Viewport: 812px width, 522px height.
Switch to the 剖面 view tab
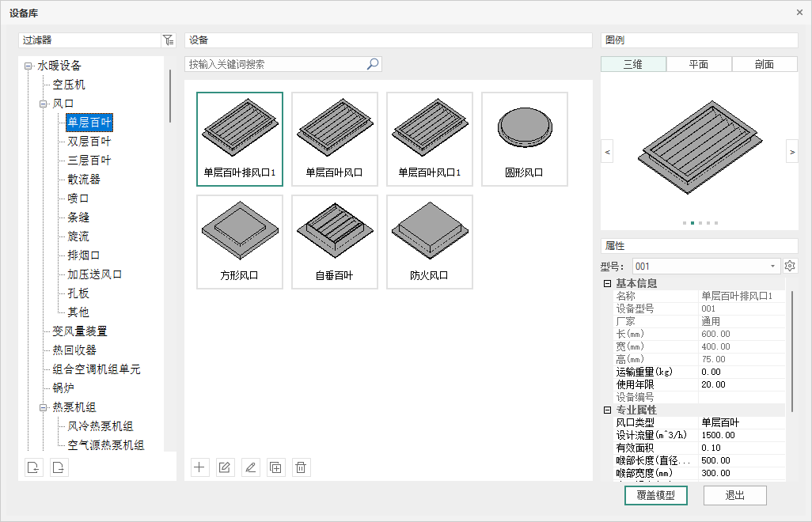point(764,65)
